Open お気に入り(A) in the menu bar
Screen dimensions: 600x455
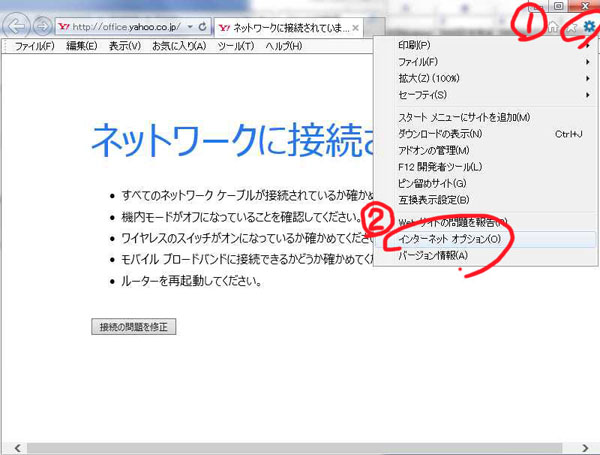[x=179, y=46]
